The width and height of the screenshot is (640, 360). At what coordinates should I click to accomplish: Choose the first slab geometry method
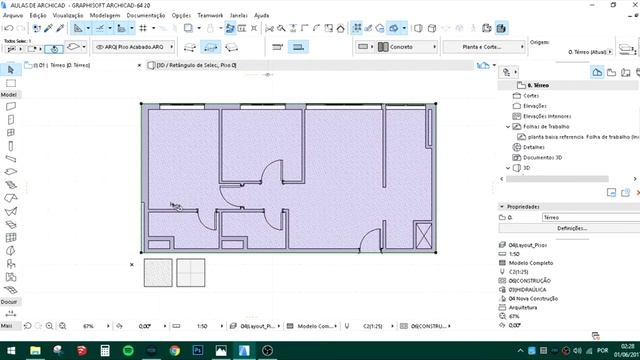tap(190, 47)
